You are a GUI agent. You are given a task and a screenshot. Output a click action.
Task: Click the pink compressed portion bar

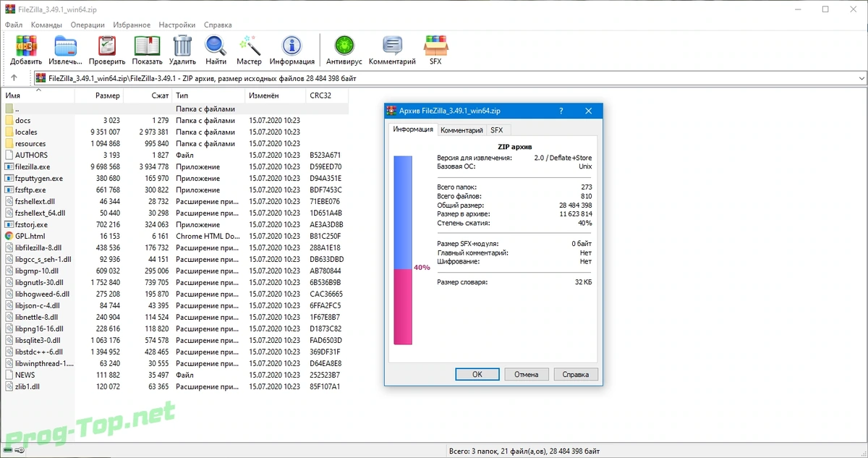pyautogui.click(x=402, y=307)
